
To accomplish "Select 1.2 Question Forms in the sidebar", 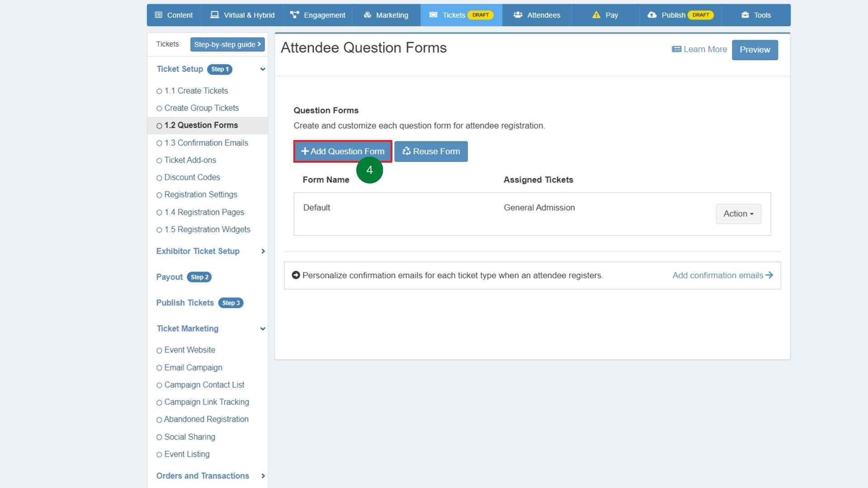I will pyautogui.click(x=201, y=125).
